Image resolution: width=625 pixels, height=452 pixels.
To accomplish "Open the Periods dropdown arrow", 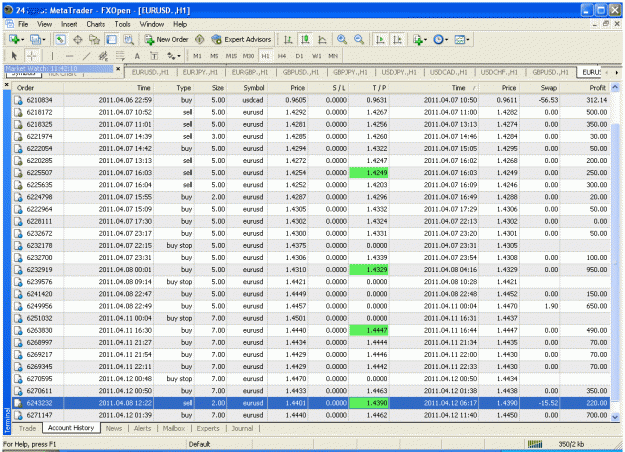I will tap(446, 39).
